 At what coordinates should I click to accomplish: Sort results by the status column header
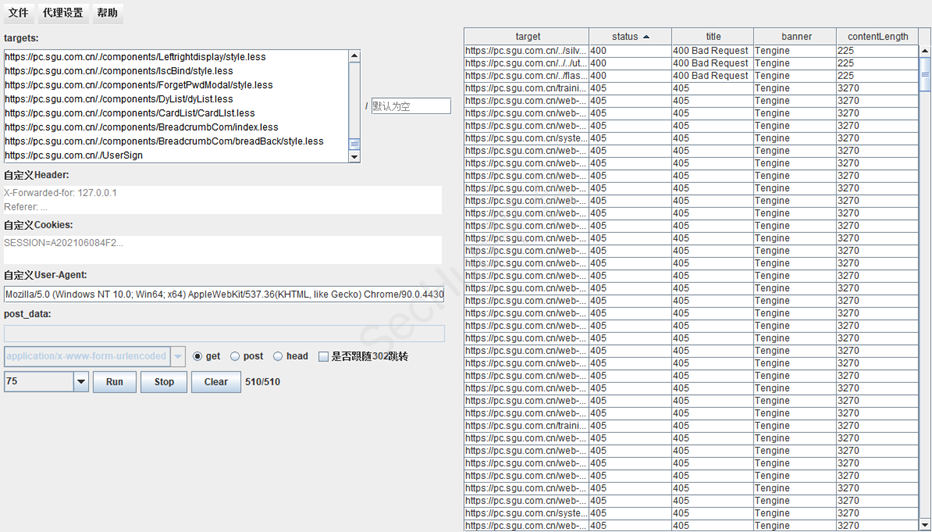coord(629,37)
